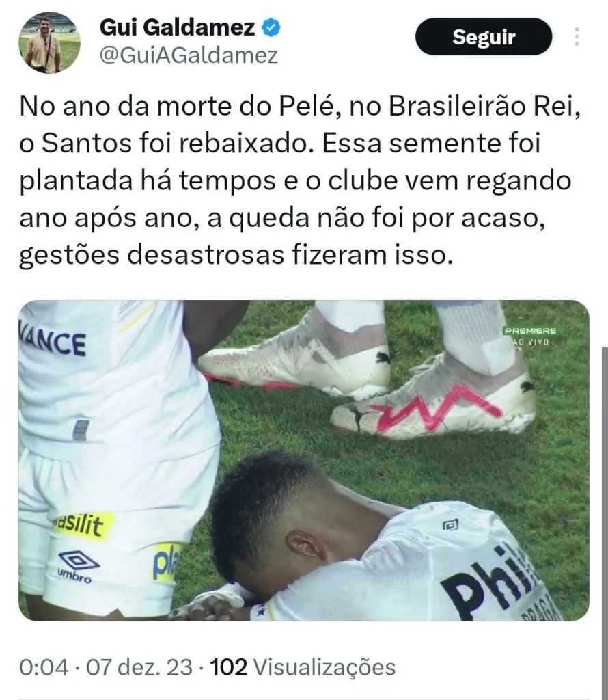This screenshot has height=700, width=608.
Task: Open Gui Galdamez's profile avatar
Action: pos(49,43)
